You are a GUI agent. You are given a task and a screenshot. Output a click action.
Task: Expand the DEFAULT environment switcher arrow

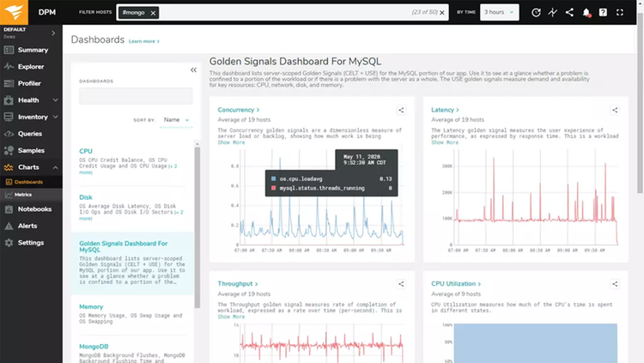(x=53, y=33)
